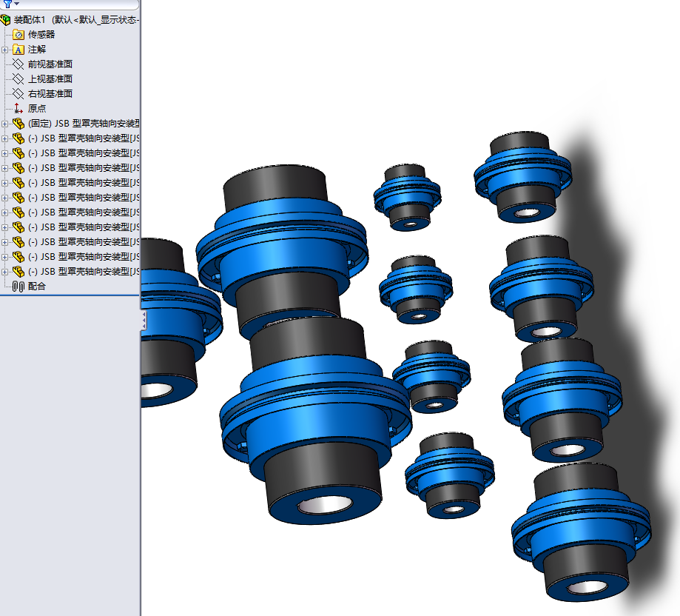Click the part icon of the (-) JSB row below (固定)
The image size is (680, 616).
(x=18, y=138)
